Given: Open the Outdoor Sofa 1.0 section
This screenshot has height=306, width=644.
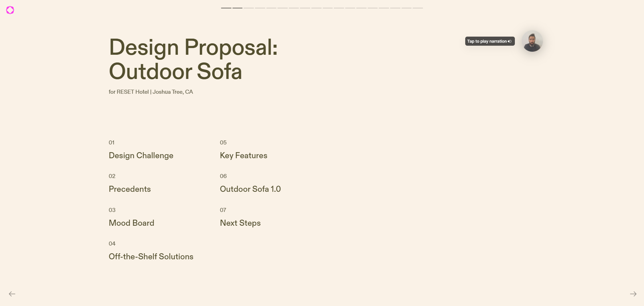Looking at the screenshot, I should pyautogui.click(x=250, y=189).
